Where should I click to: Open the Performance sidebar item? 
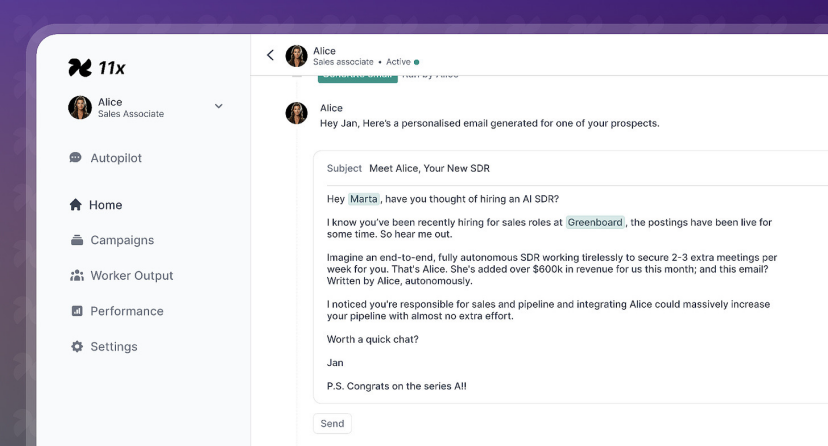click(127, 311)
